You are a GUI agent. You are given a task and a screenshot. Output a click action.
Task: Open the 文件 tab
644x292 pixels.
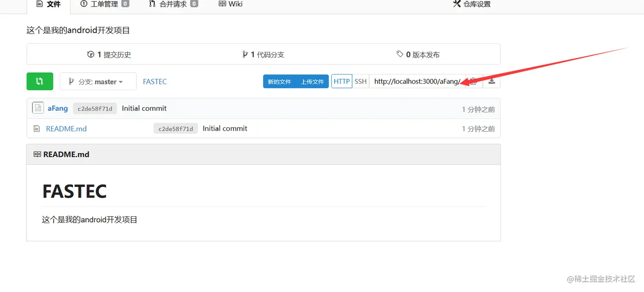pyautogui.click(x=49, y=5)
